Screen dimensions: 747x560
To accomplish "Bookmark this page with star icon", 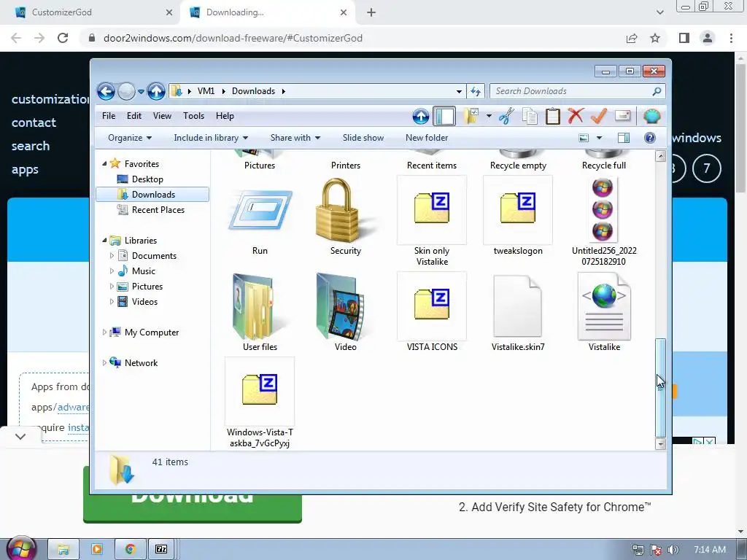I will [655, 38].
